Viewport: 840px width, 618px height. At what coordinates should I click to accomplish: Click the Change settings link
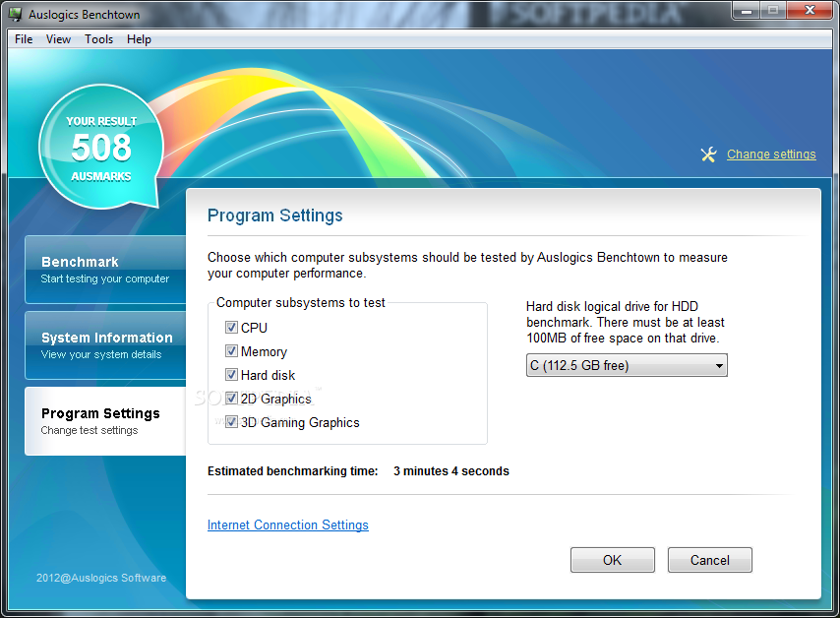tap(771, 154)
